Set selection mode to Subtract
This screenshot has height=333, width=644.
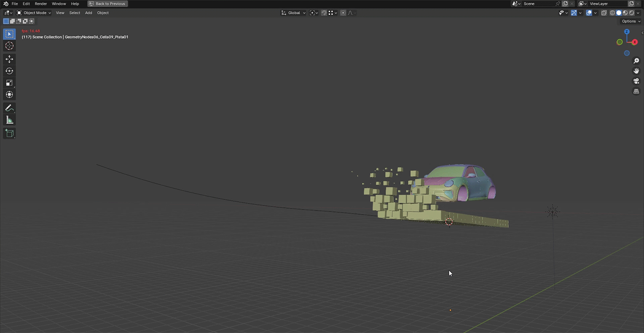[x=19, y=21]
